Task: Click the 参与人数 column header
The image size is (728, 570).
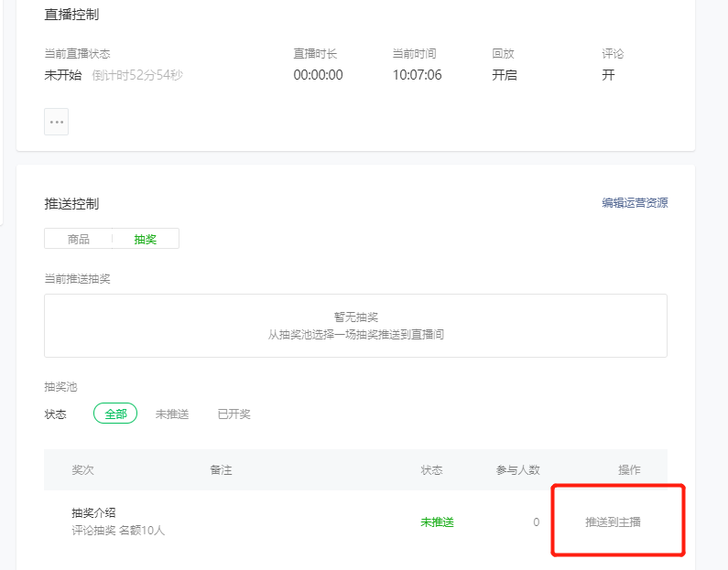Action: [x=519, y=469]
